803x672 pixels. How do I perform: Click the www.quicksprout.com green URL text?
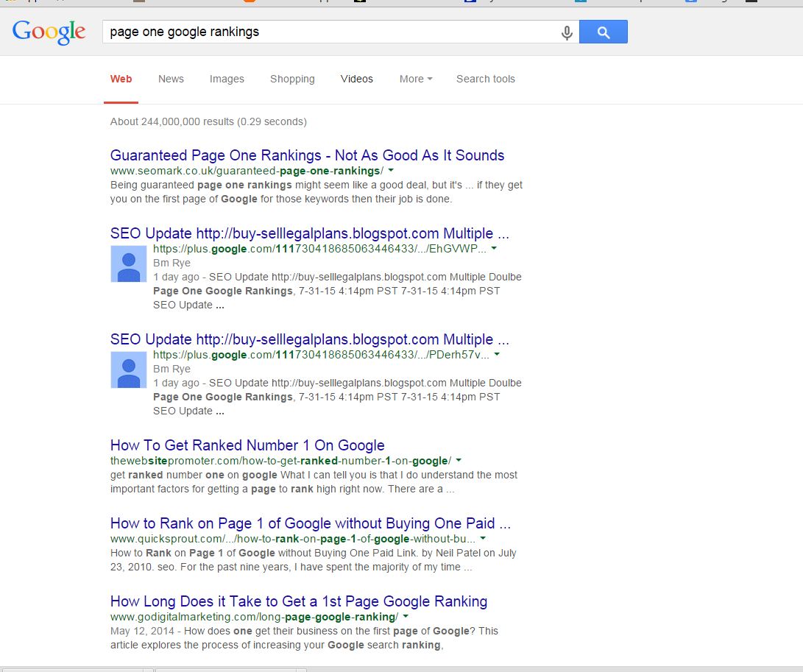(292, 539)
